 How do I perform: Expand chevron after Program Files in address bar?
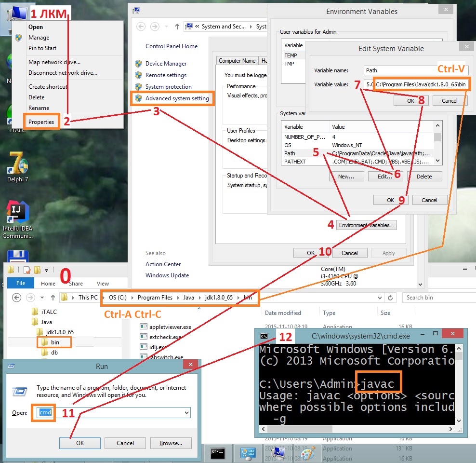click(x=178, y=298)
